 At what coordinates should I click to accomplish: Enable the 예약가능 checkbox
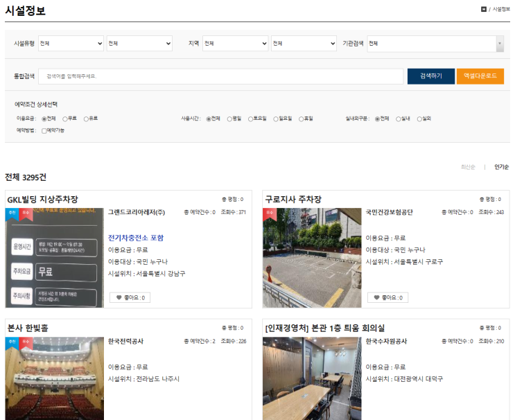(x=44, y=130)
